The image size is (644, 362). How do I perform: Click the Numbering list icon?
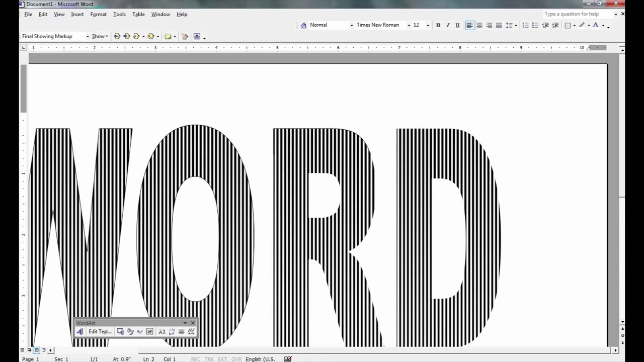pos(525,25)
